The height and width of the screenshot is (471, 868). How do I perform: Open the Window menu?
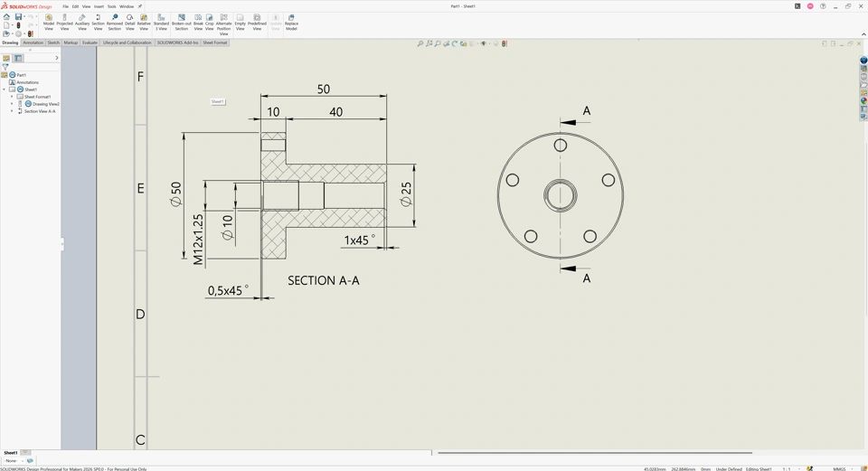127,6
